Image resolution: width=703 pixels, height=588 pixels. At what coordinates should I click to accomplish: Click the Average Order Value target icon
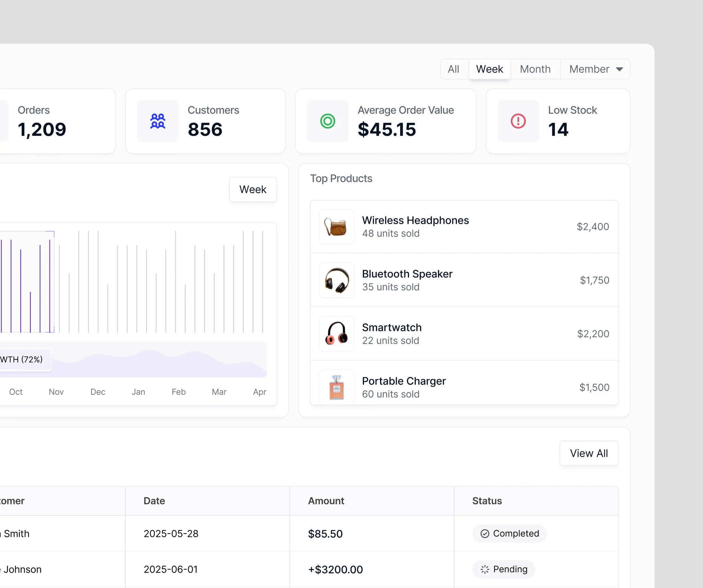327,121
